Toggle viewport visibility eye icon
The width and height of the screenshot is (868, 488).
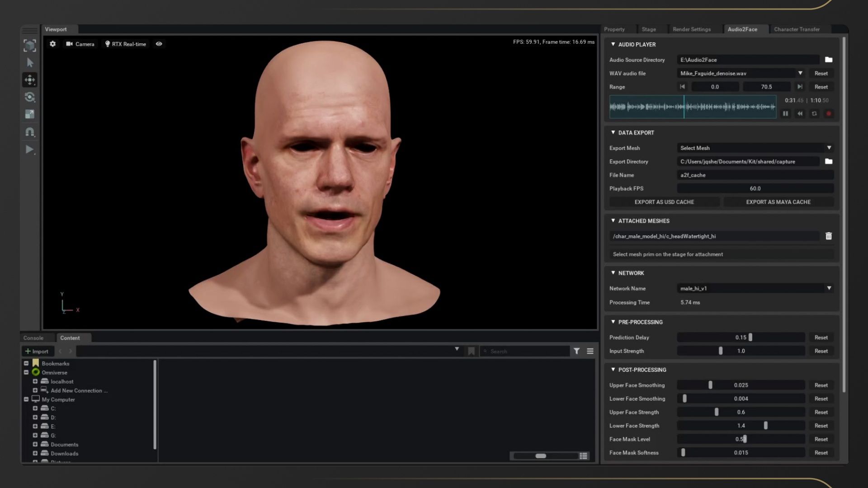(159, 44)
